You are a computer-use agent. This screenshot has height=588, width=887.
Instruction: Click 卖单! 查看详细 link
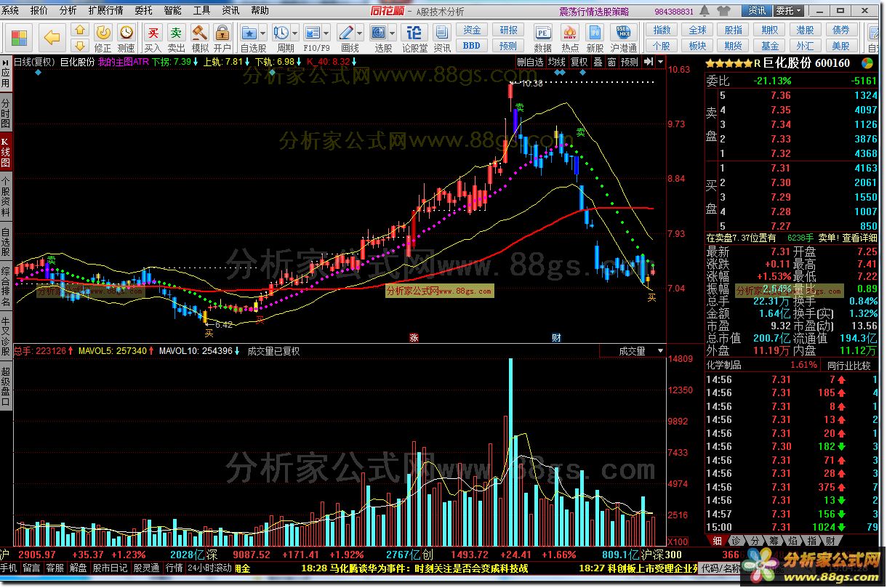847,238
